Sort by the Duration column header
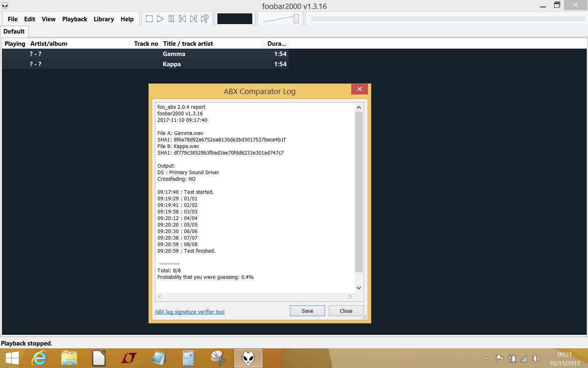 (x=276, y=44)
